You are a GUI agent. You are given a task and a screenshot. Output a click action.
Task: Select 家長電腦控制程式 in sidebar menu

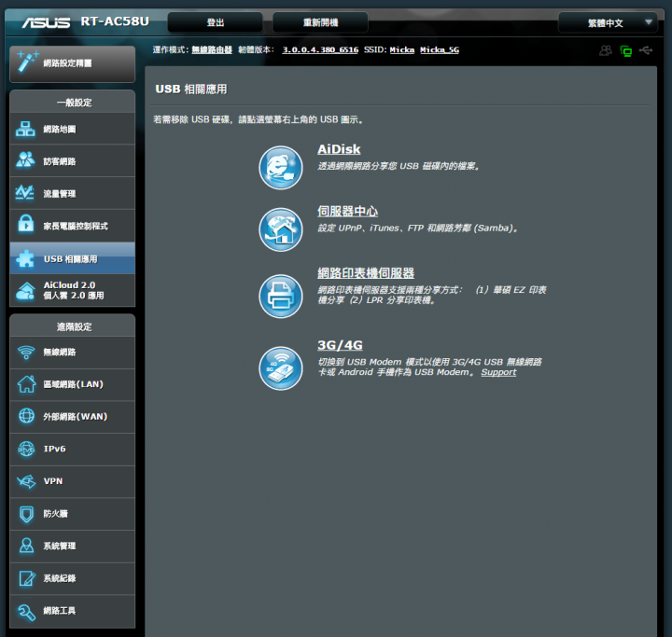[73, 226]
